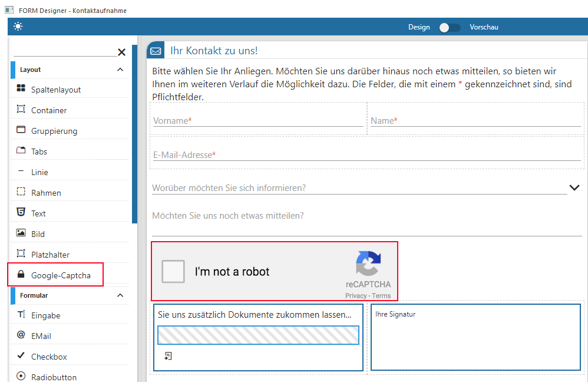Select the Bild label
Screen dimensions: 588x382
coord(38,234)
